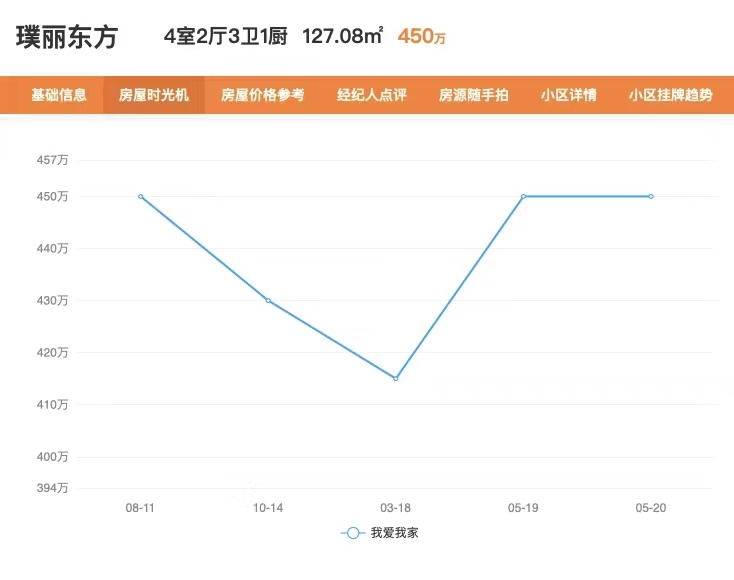Click the 08-11 data point on the line
This screenshot has height=580, width=734.
141,196
